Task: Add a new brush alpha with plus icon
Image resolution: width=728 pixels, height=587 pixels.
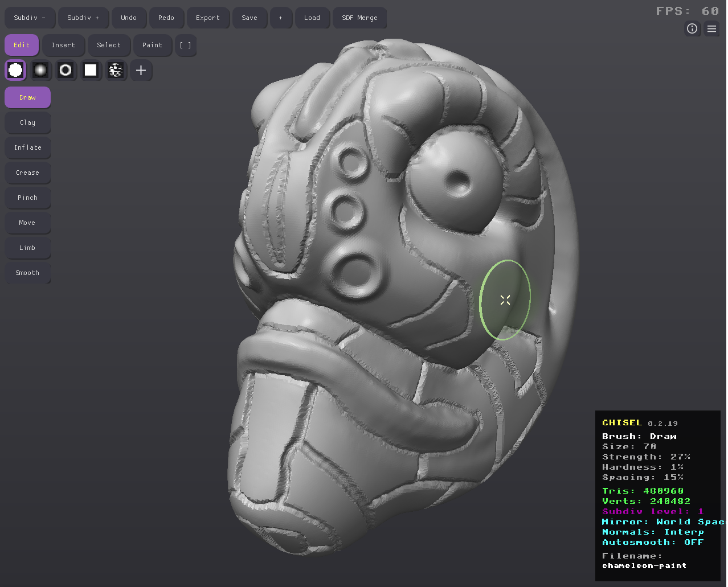Action: click(x=141, y=70)
